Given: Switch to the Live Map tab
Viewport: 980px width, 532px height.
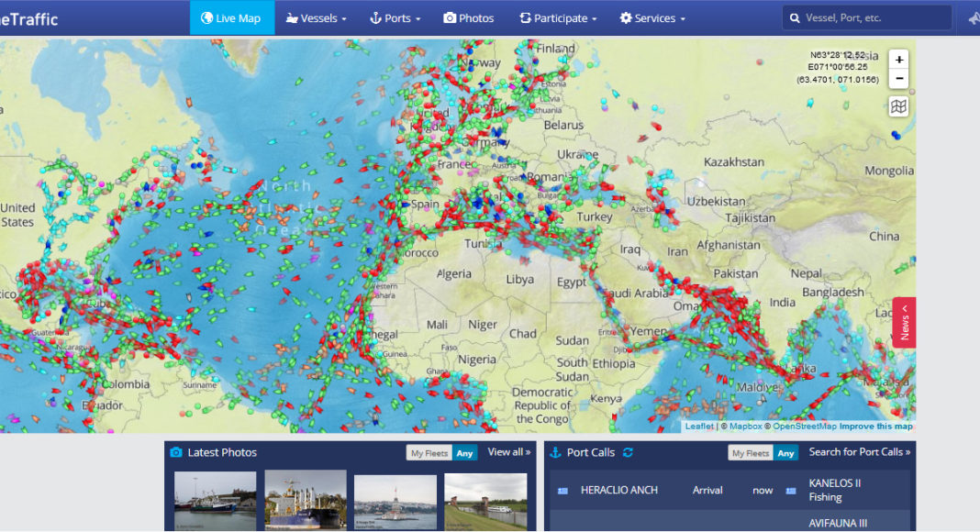Looking at the screenshot, I should [x=231, y=18].
